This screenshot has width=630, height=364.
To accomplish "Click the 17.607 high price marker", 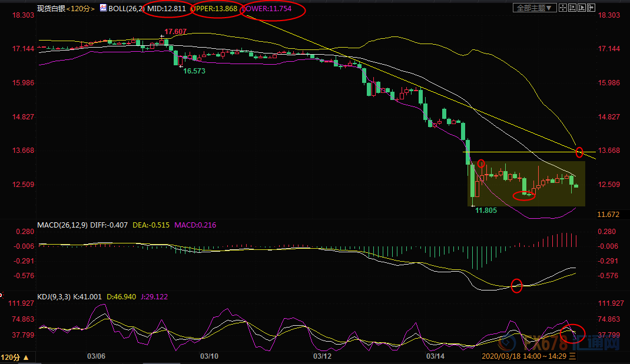I will [x=175, y=31].
